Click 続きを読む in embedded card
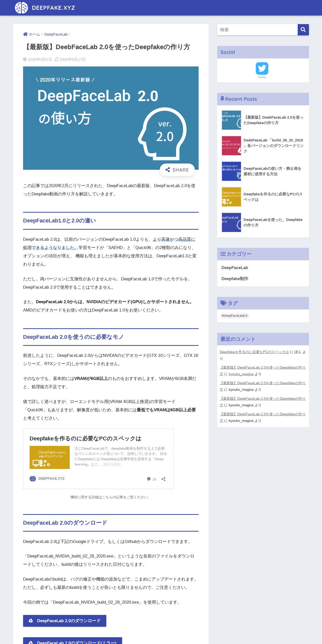Image resolution: width=322 pixels, height=644 pixels. [x=112, y=464]
